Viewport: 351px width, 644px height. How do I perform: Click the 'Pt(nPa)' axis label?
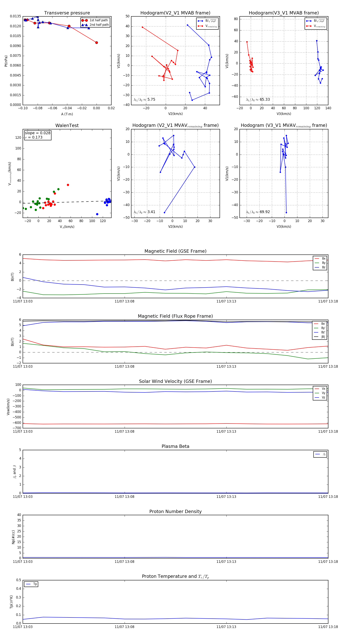click(6, 61)
